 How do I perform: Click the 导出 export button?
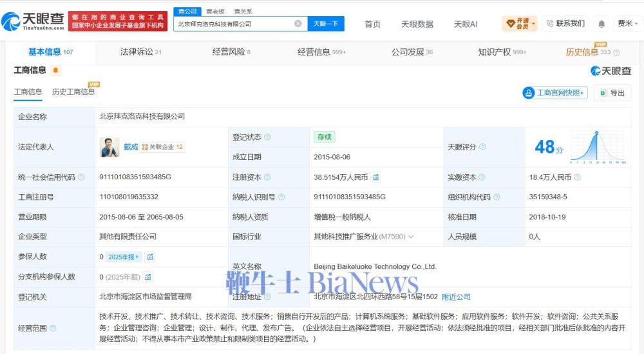[x=613, y=93]
